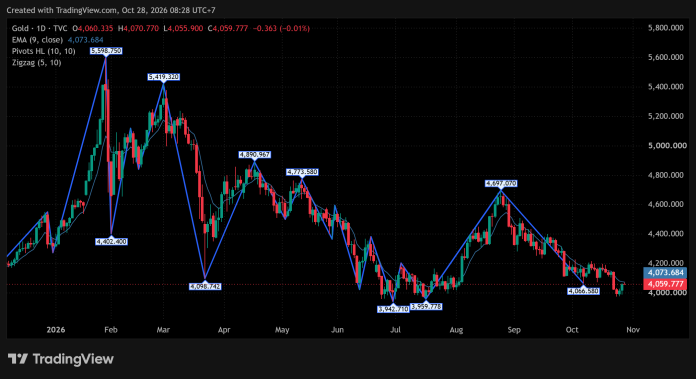Click the Aug label on the time axis
The width and height of the screenshot is (696, 379).
coord(456,330)
